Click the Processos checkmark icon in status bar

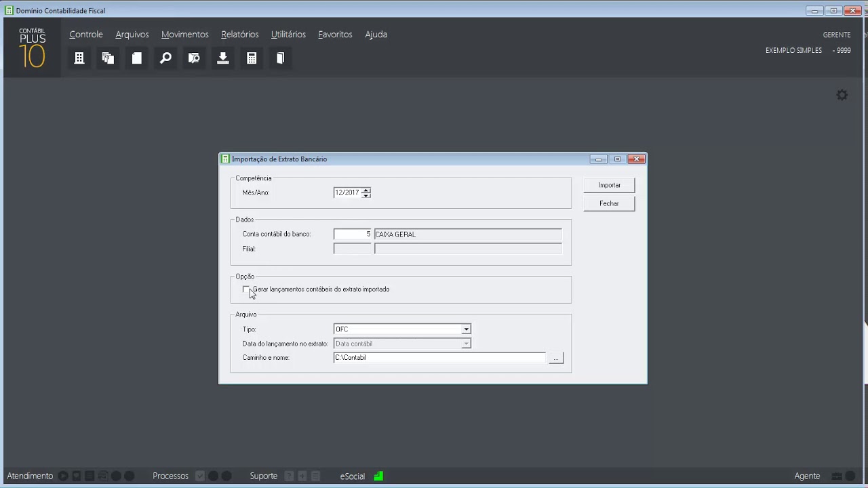coord(200,476)
